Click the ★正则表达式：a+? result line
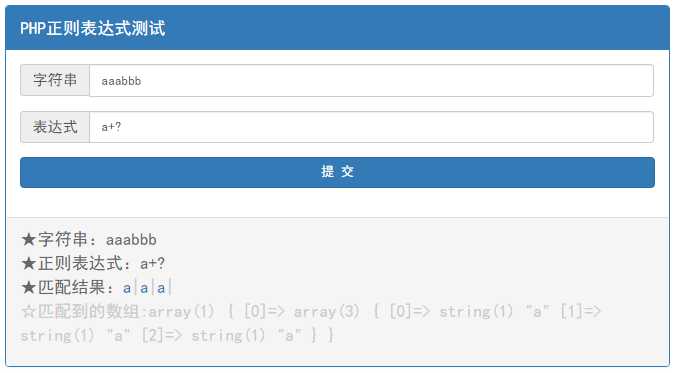 (x=93, y=263)
